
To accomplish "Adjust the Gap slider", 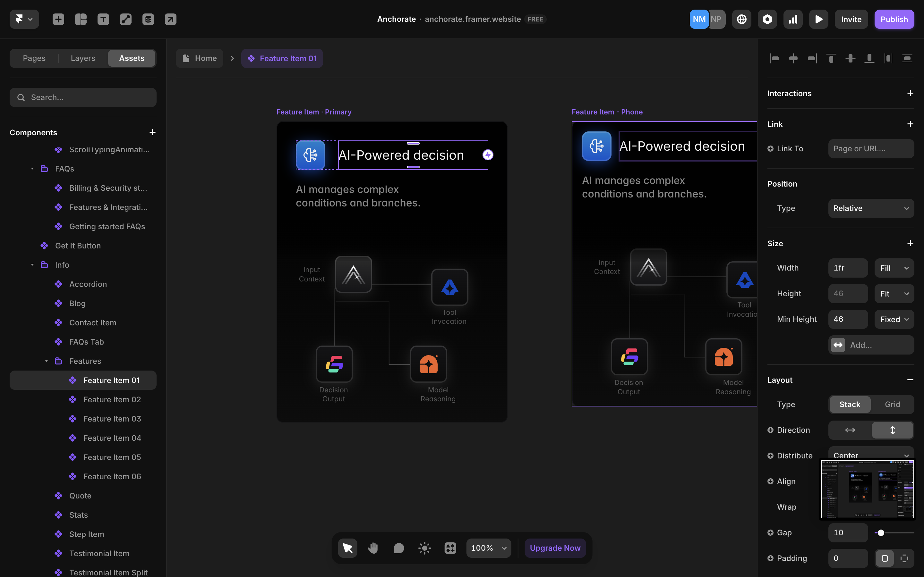I will 881,533.
